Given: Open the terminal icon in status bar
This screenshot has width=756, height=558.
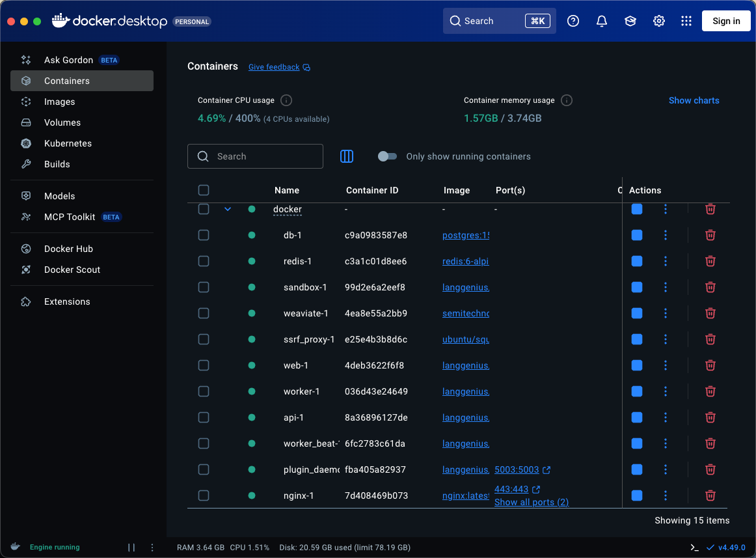Looking at the screenshot, I should [695, 548].
